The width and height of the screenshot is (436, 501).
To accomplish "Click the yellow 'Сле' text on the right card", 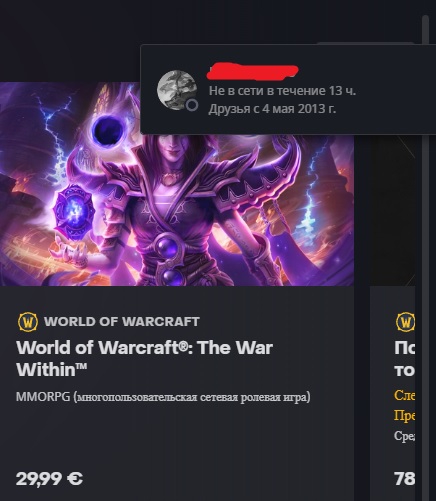I will [405, 395].
